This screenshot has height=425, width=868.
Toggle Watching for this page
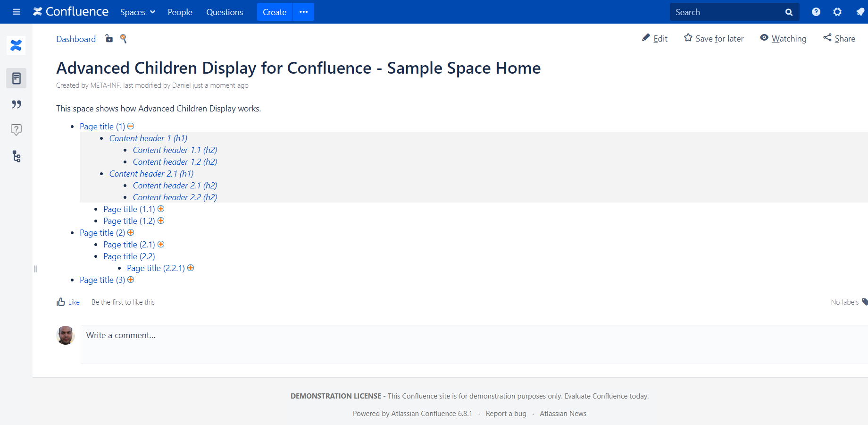(783, 38)
